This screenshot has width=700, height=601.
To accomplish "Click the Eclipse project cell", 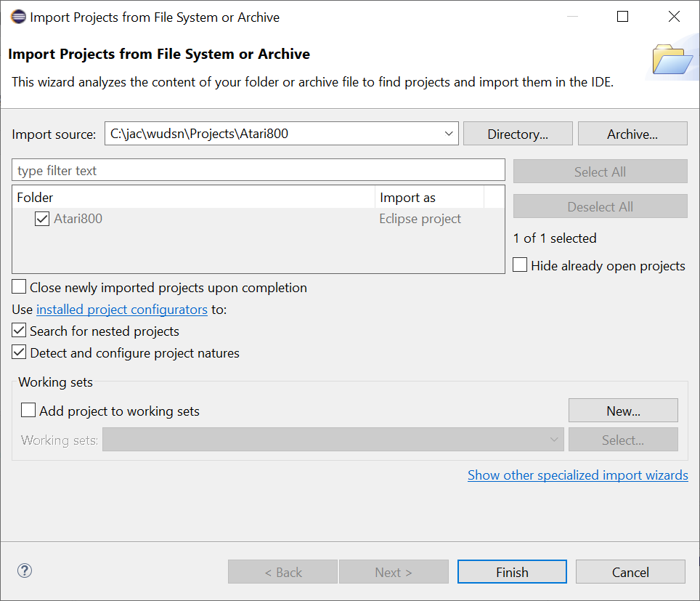I will (x=420, y=219).
